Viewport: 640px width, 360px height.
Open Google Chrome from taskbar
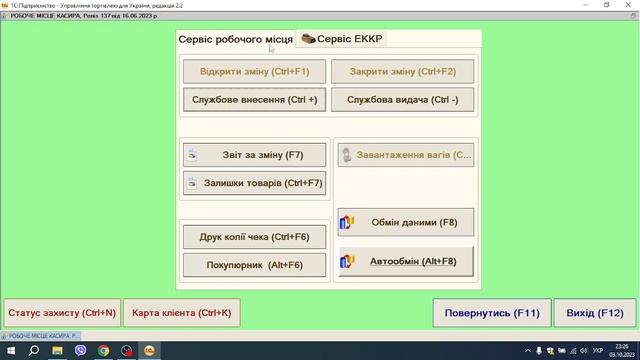coord(103,351)
